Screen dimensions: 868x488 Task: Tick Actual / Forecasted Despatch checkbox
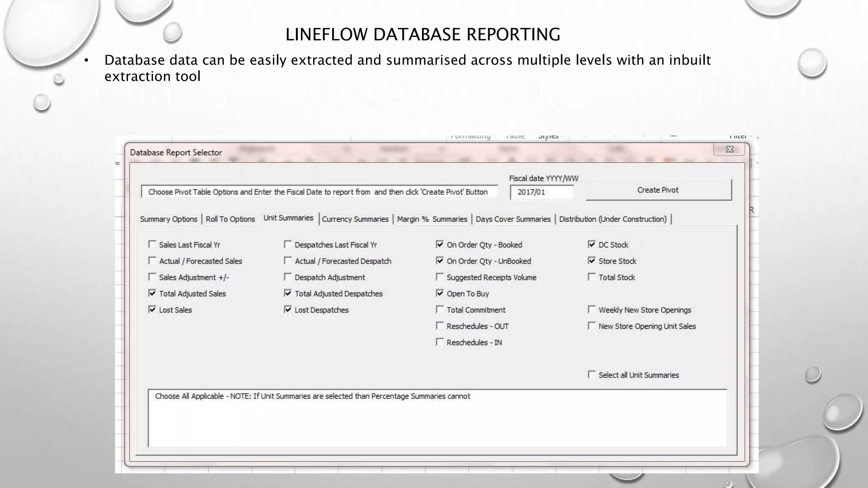288,261
